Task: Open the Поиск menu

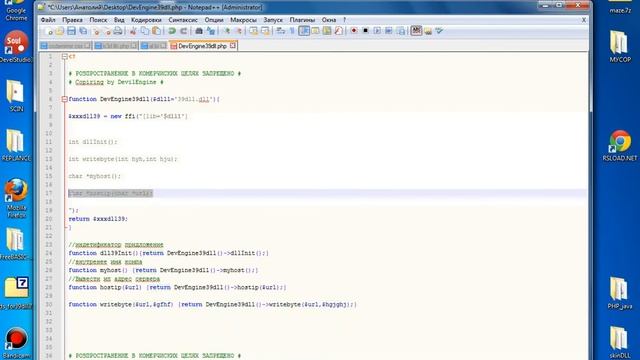Action: (x=98, y=20)
